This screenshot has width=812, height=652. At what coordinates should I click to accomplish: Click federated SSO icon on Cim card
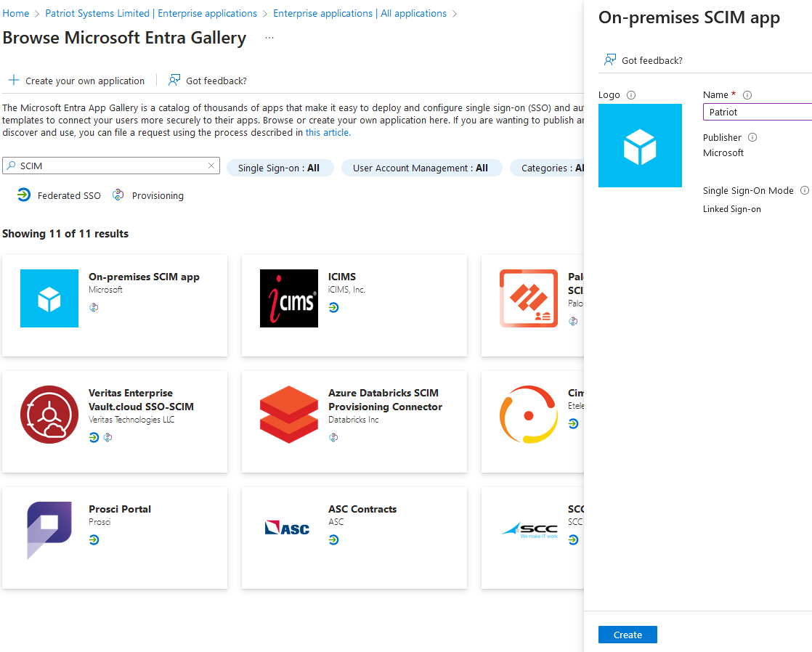click(x=573, y=423)
